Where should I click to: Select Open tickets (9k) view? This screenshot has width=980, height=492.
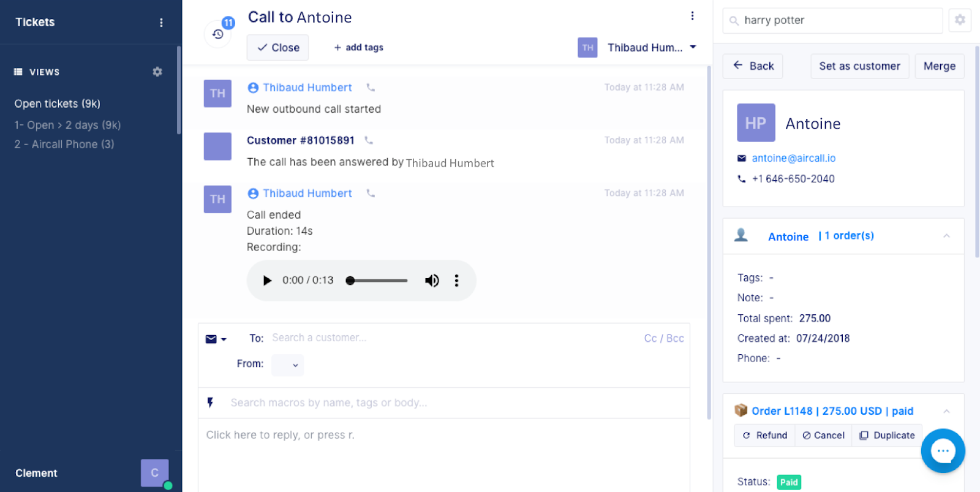click(58, 104)
